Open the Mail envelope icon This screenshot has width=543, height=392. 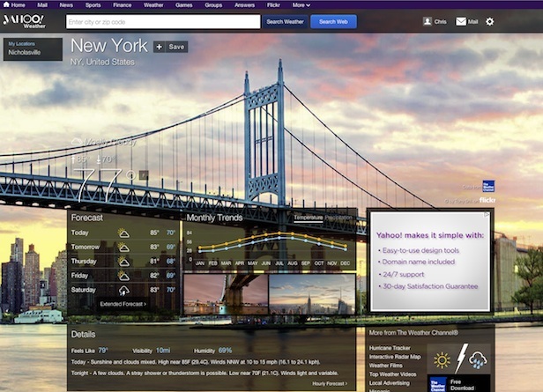click(x=461, y=21)
